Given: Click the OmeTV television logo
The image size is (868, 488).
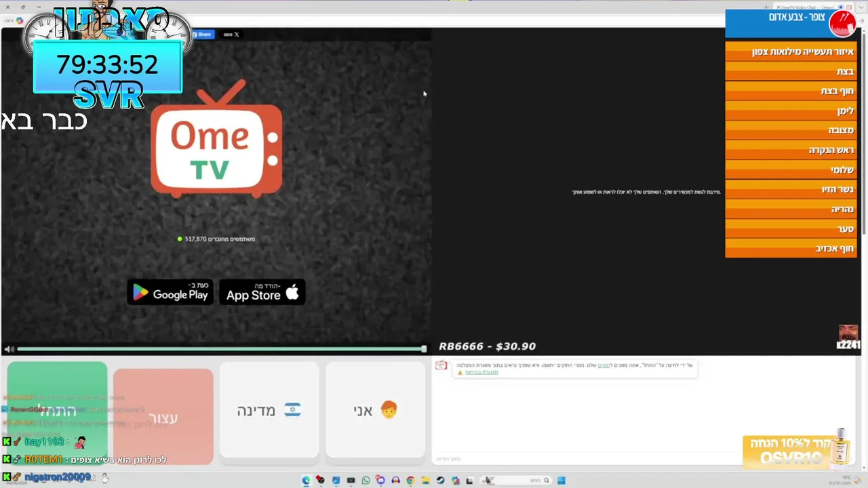Looking at the screenshot, I should coord(216,139).
